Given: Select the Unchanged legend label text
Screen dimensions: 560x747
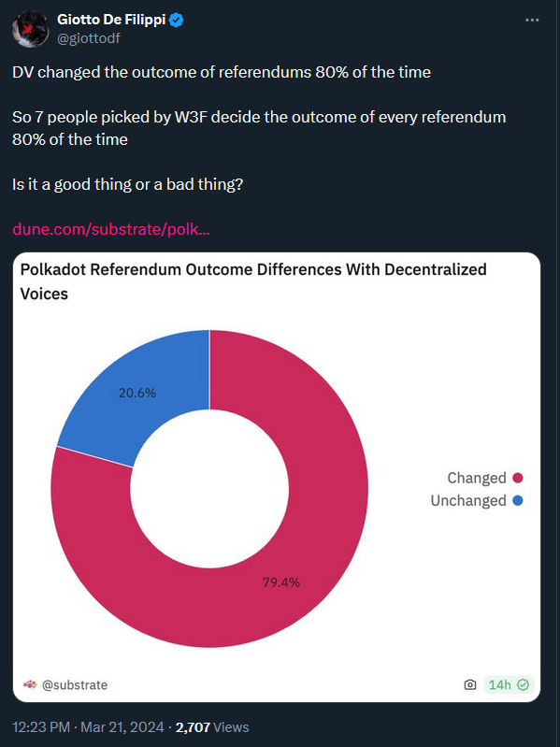Looking at the screenshot, I should point(468,501).
